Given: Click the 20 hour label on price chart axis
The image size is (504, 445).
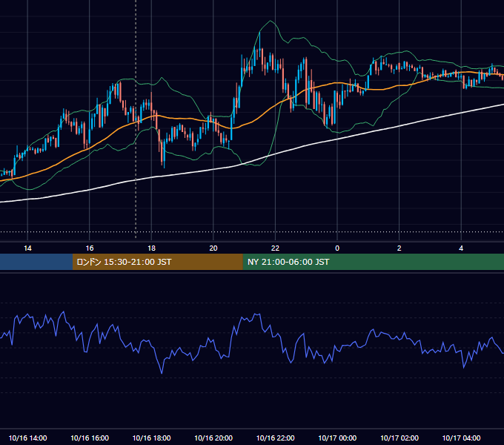Looking at the screenshot, I should (x=213, y=248).
